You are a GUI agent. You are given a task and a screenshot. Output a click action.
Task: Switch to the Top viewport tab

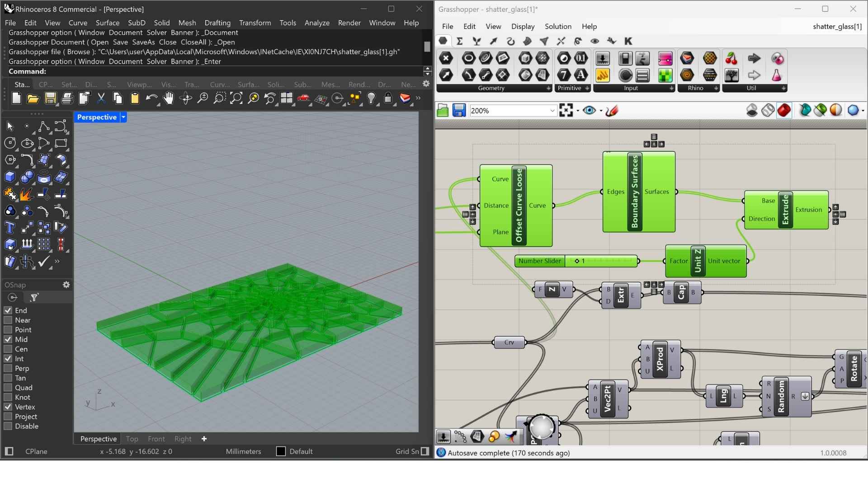click(x=132, y=439)
